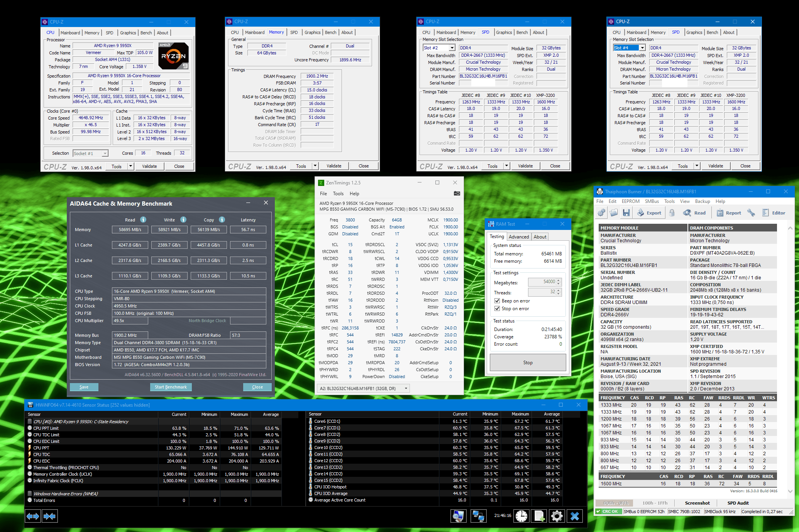Click HWiNFO monitor sensor icon
The image size is (799, 532).
pyautogui.click(x=459, y=516)
